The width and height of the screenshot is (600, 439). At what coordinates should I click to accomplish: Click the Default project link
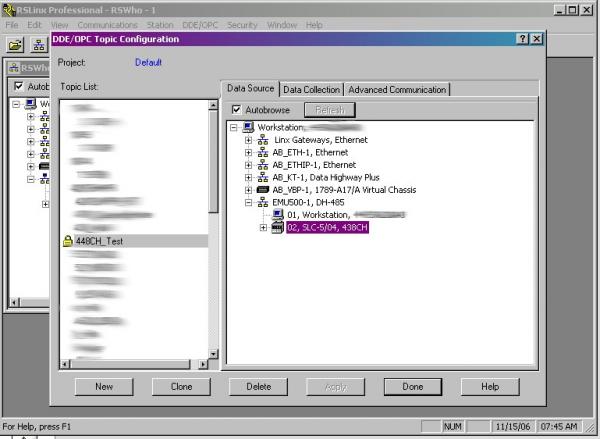148,62
